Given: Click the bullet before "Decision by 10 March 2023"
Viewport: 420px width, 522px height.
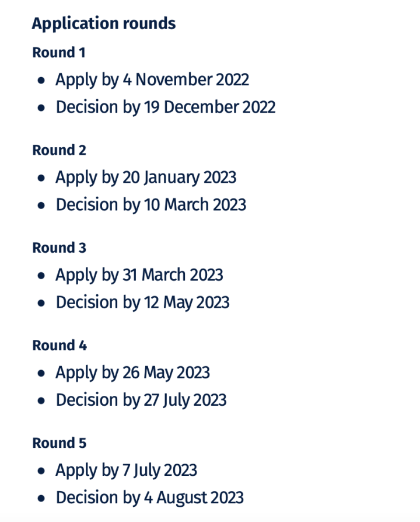Looking at the screenshot, I should point(41,206).
